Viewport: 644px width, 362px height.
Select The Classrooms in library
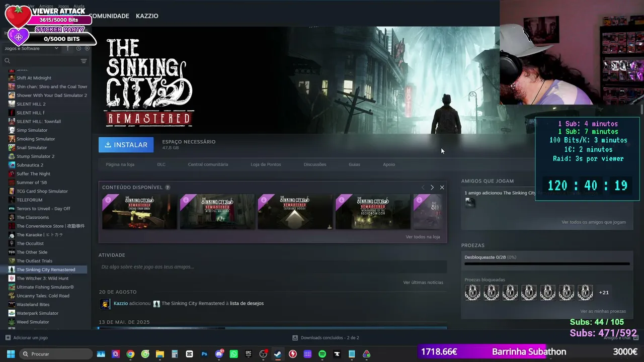point(33,217)
